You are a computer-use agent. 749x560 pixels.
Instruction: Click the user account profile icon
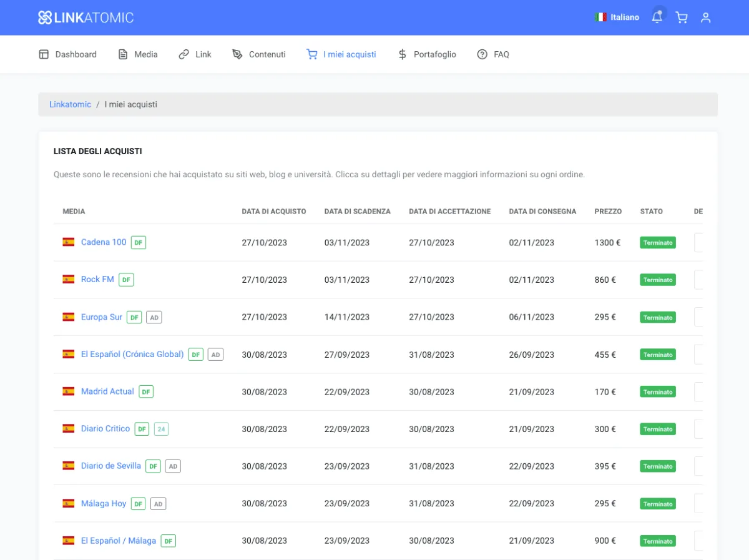coord(706,17)
